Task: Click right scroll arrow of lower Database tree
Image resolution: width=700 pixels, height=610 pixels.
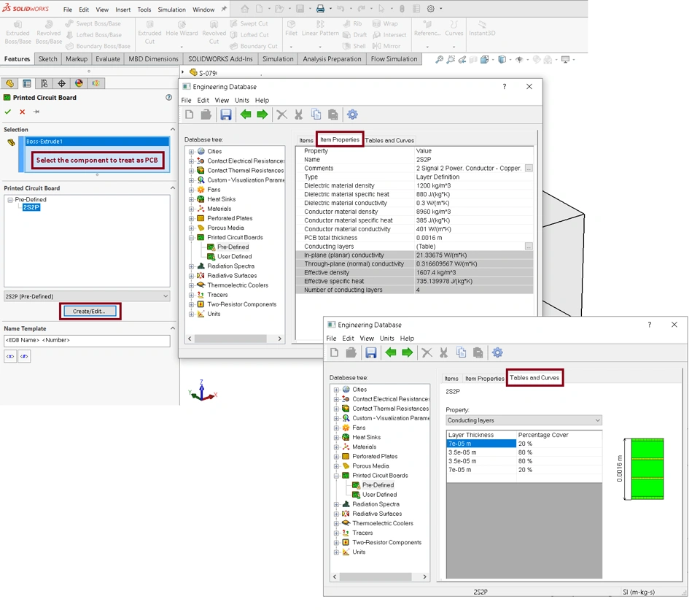Action: [424, 577]
